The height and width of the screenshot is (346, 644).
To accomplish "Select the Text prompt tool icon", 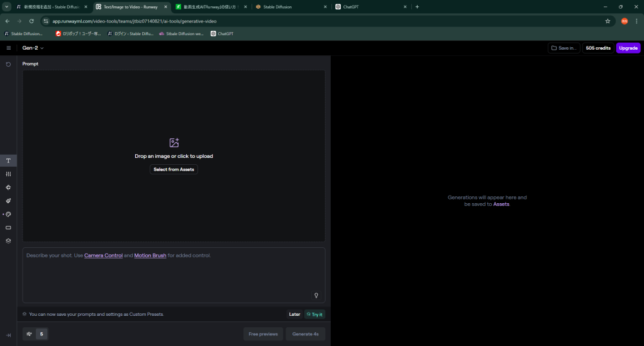I will click(8, 160).
